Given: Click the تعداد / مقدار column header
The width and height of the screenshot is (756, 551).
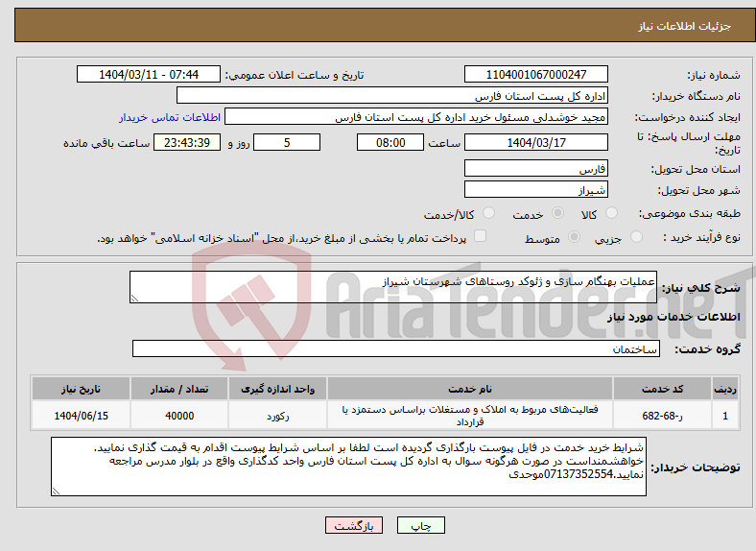Looking at the screenshot, I should click(179, 389).
